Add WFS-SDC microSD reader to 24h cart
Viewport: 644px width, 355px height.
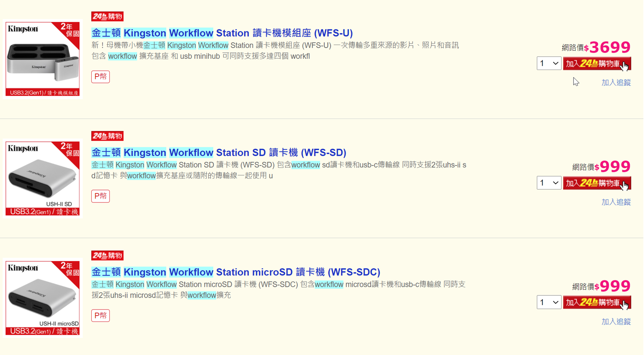coord(597,302)
